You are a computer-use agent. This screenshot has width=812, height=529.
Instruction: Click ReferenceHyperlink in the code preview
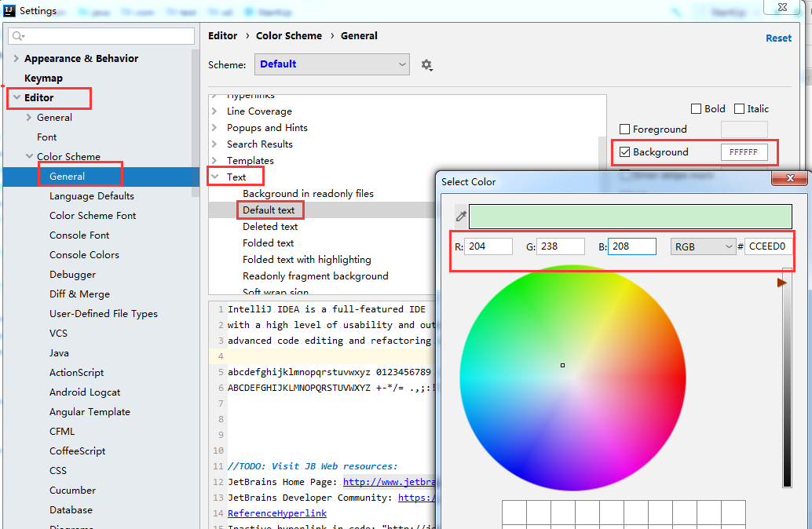(276, 513)
